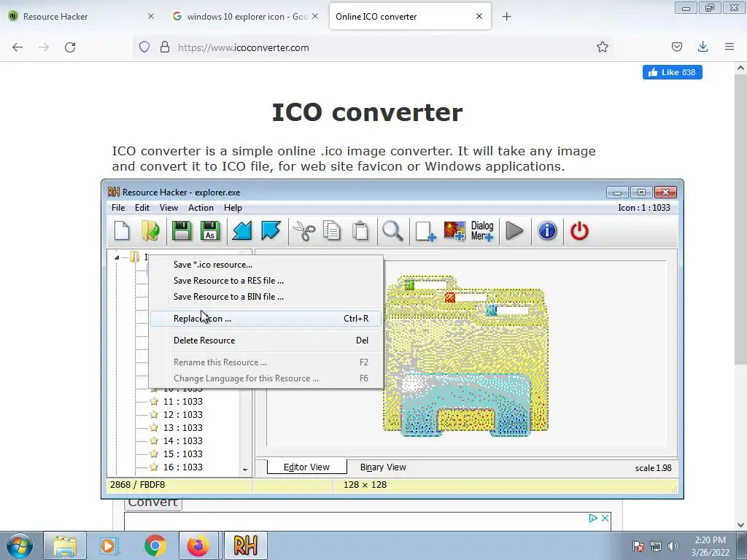Select tree item 14 : 1033
This screenshot has height=560, width=747.
pos(183,441)
